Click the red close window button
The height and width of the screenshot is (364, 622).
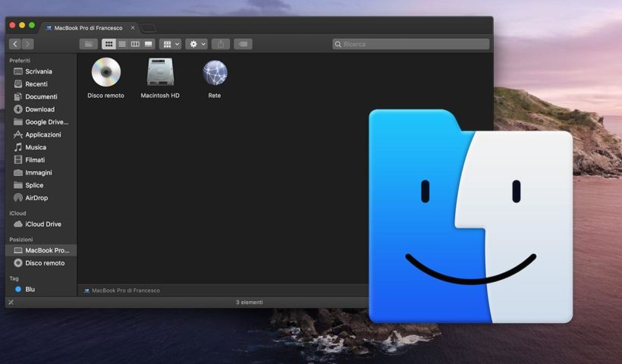pyautogui.click(x=12, y=25)
